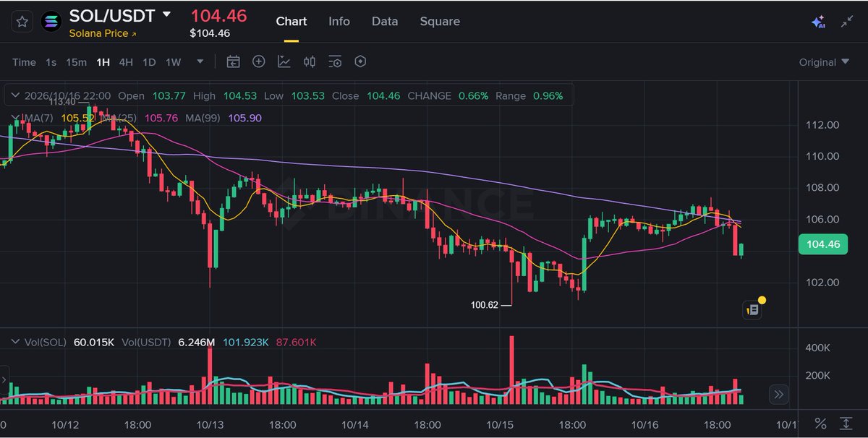The width and height of the screenshot is (868, 438).
Task: Collapse the OHLC info row chevron
Action: (14, 95)
